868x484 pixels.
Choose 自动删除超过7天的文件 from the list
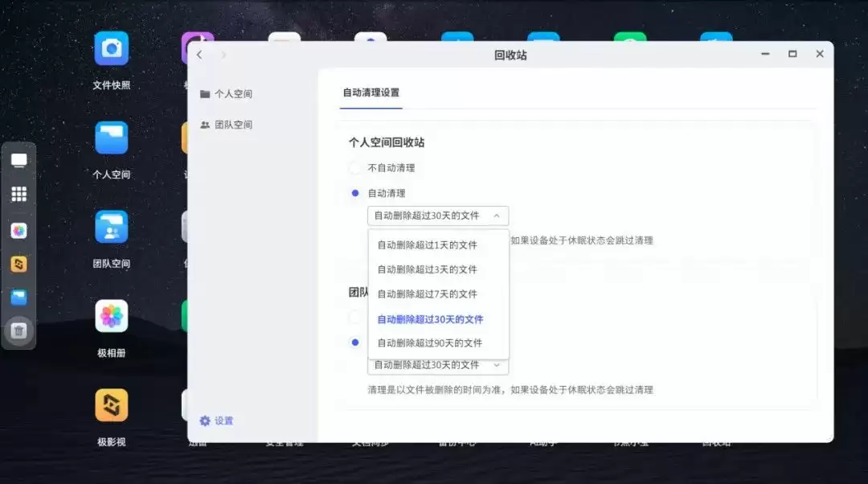428,294
